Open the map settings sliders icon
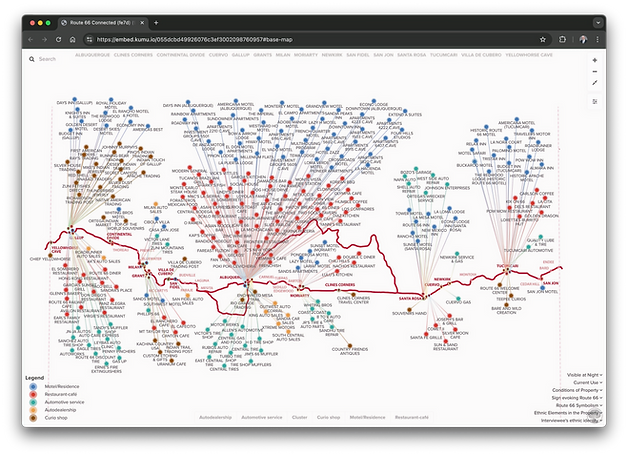This screenshot has height=455, width=628. pyautogui.click(x=595, y=102)
